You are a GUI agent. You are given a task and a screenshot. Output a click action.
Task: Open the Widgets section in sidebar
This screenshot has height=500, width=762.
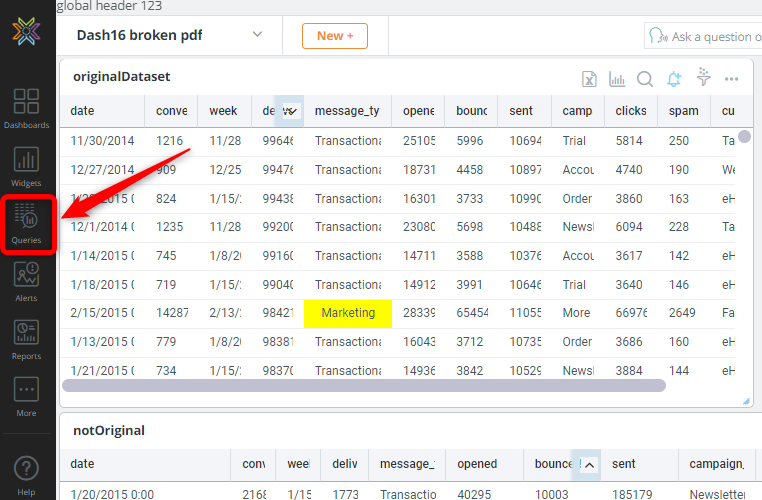pyautogui.click(x=26, y=166)
